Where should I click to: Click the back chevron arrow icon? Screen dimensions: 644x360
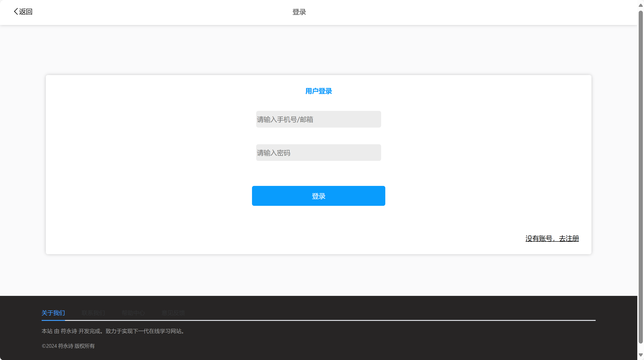(x=16, y=12)
